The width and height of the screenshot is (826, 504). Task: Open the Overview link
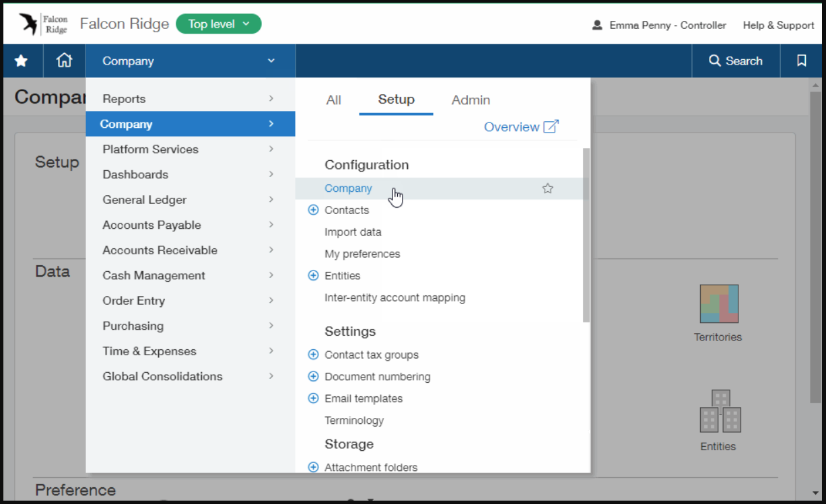[520, 127]
